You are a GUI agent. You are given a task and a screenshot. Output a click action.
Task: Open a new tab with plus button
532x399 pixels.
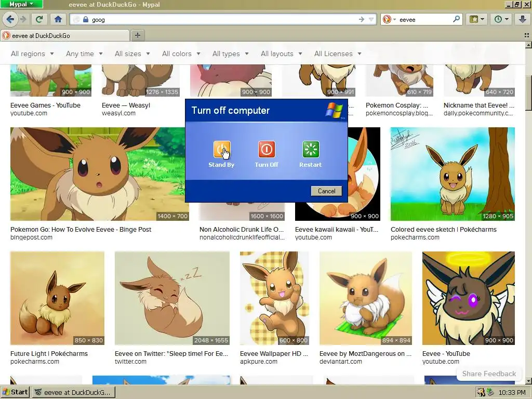coord(137,35)
